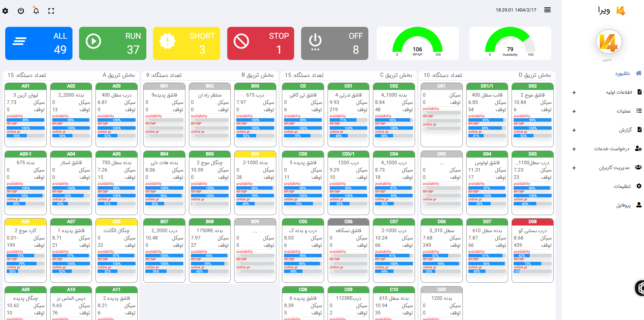Click the بخش تزریق B section title
The width and height of the screenshot is (644, 320).
[258, 75]
